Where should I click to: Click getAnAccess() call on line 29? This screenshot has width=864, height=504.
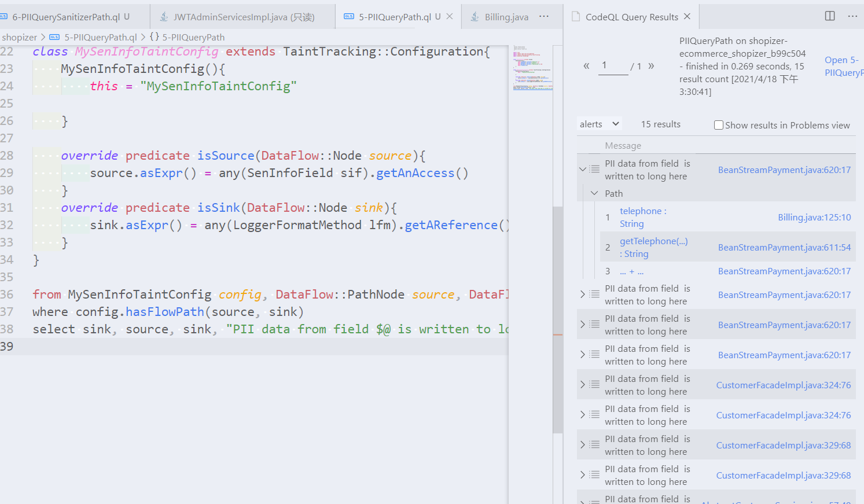[422, 173]
